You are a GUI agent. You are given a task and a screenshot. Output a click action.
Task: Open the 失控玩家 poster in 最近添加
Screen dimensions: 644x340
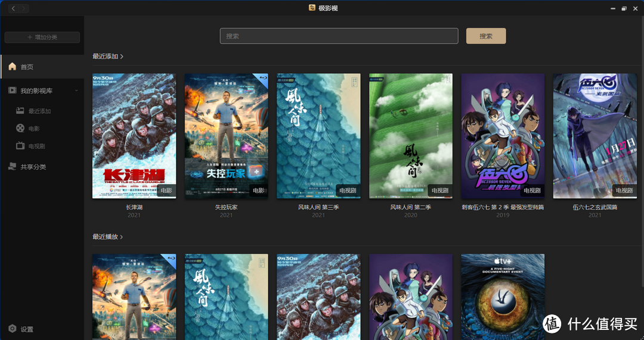[226, 136]
